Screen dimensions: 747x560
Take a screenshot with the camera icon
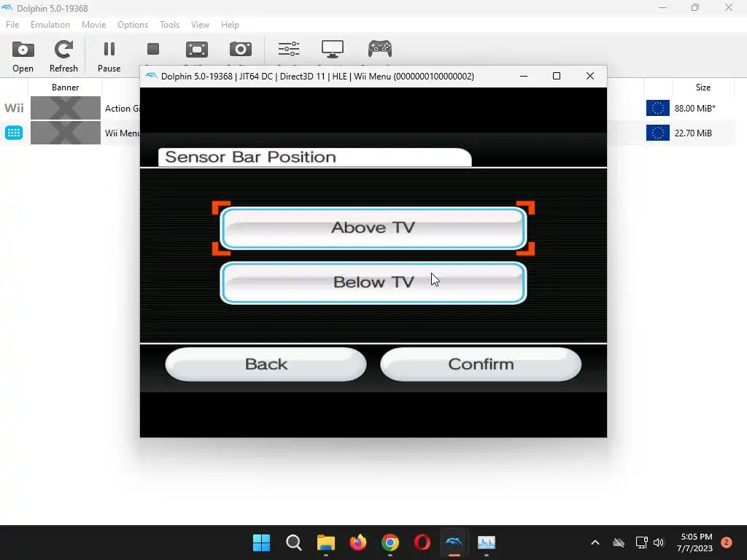point(241,50)
